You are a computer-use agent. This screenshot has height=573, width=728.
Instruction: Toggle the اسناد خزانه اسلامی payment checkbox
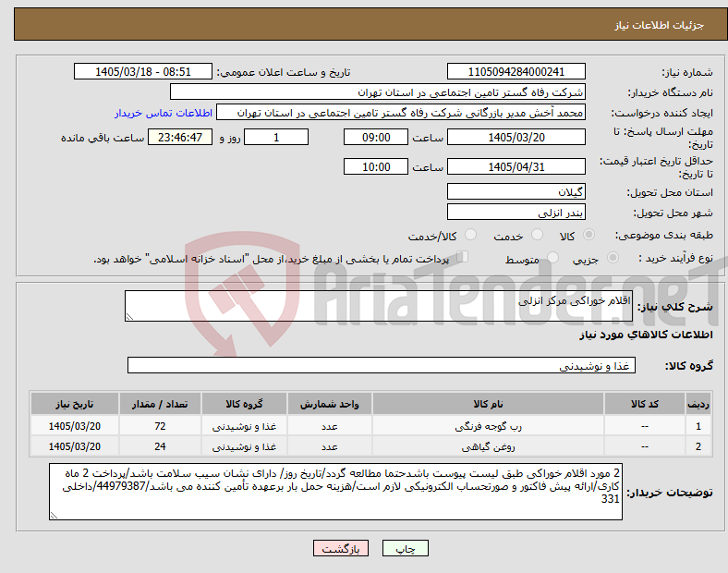pyautogui.click(x=463, y=256)
